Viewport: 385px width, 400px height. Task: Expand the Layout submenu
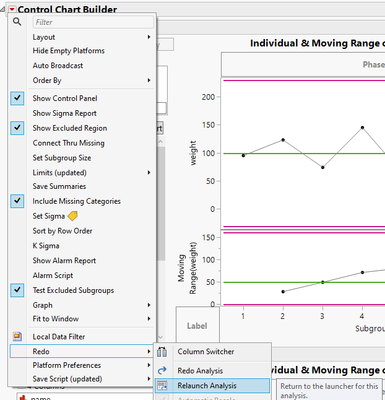pyautogui.click(x=149, y=37)
